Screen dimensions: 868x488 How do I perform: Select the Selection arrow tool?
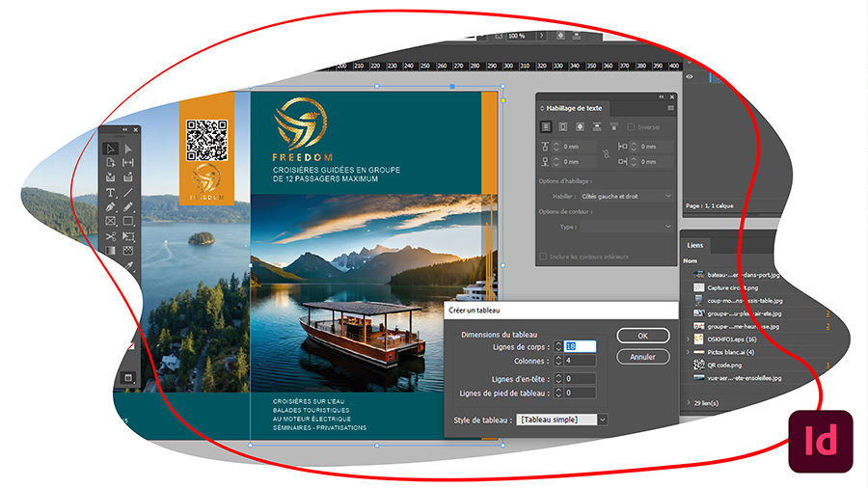point(111,149)
